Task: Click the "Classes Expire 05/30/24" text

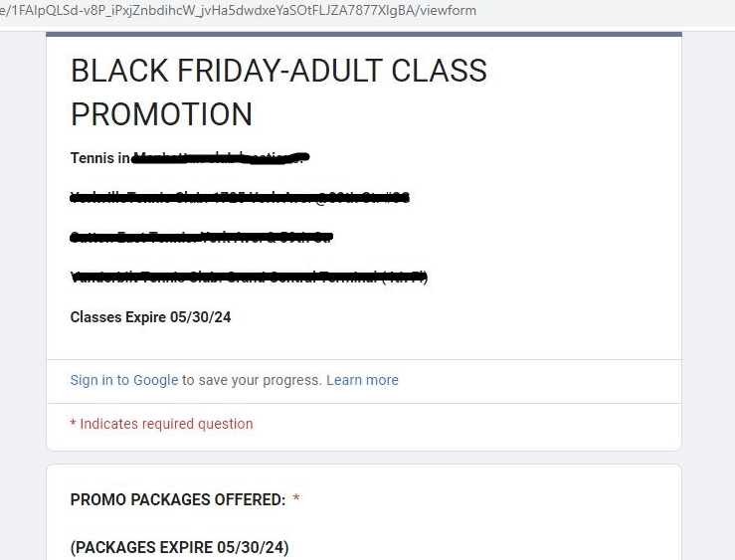Action: tap(150, 317)
